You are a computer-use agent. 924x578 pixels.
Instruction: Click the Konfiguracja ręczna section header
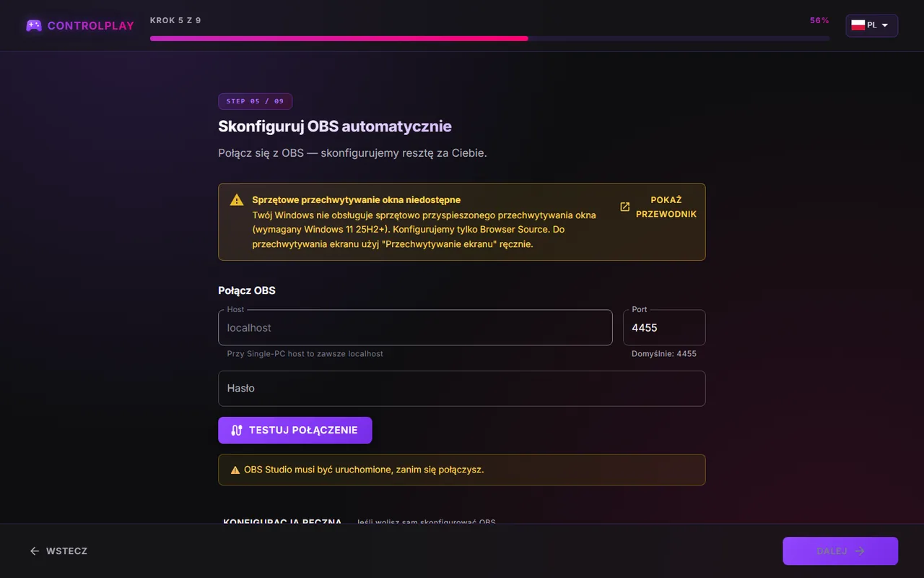pos(282,521)
